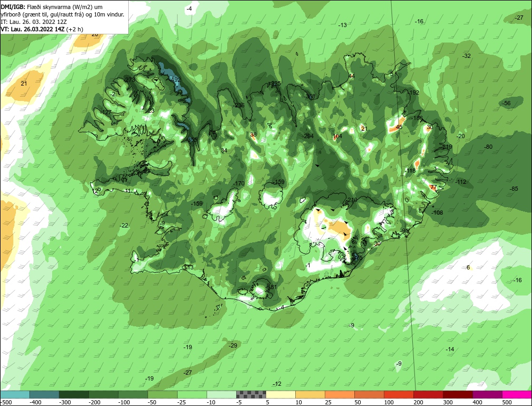Click the palest green legend swatch between -10 and -5
This screenshot has width=532, height=406.
point(221,395)
